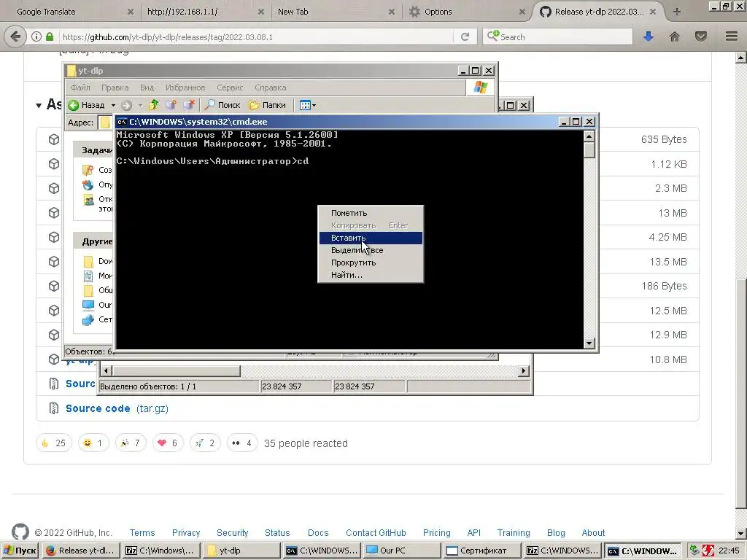Open Файл menu in yt-dlp window

[80, 87]
